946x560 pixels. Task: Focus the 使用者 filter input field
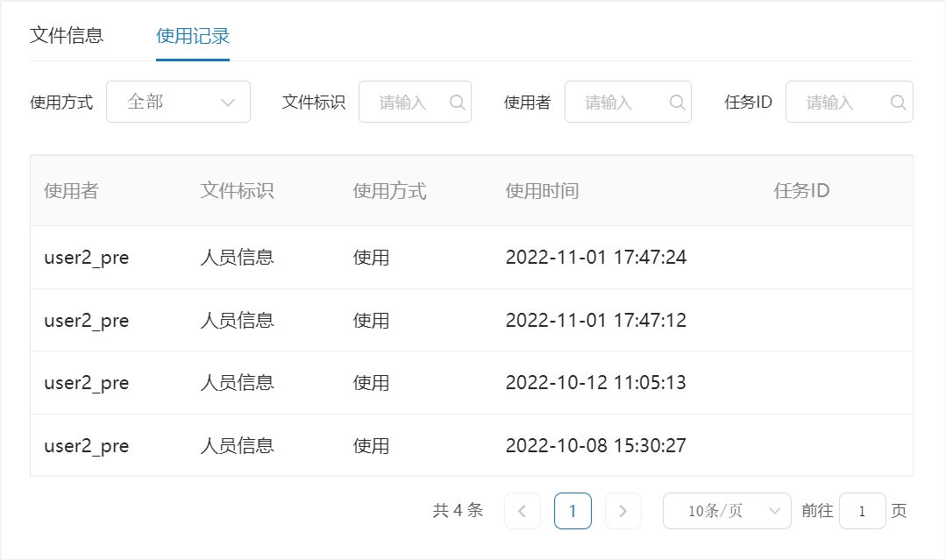[615, 103]
